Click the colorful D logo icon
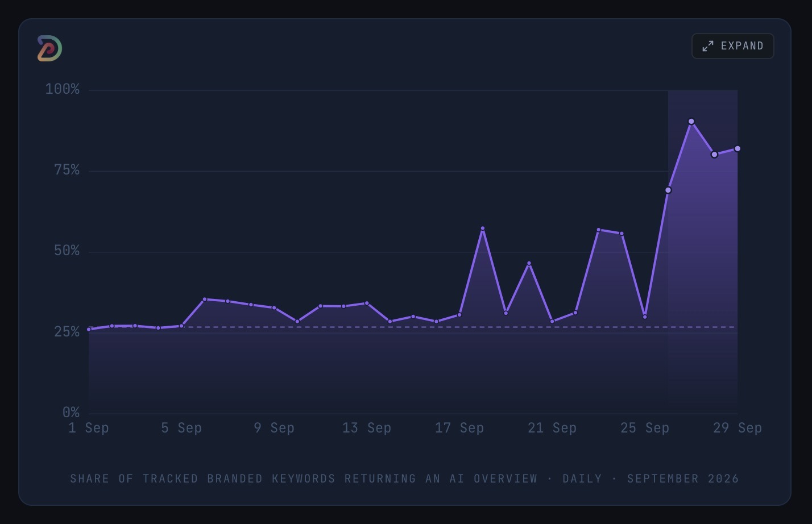 coord(49,48)
